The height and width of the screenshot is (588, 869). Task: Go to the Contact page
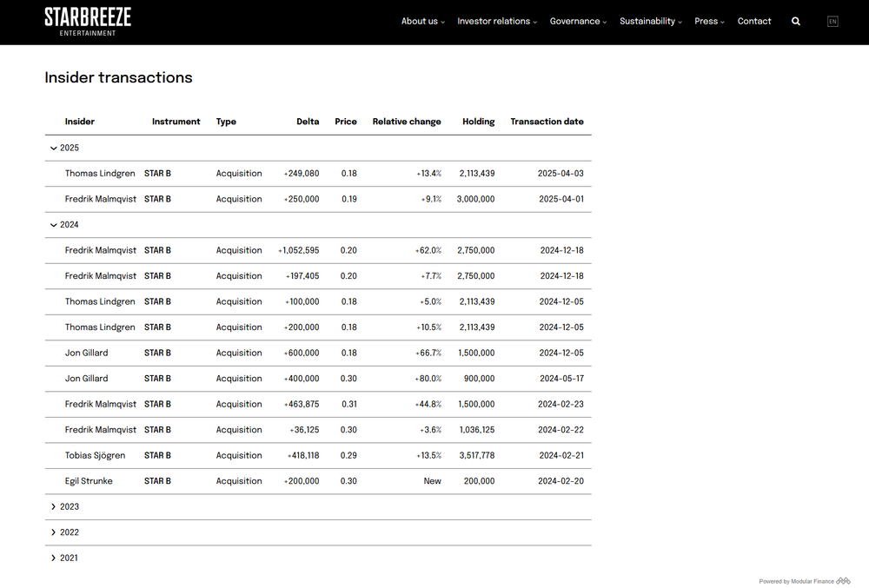[x=753, y=21]
